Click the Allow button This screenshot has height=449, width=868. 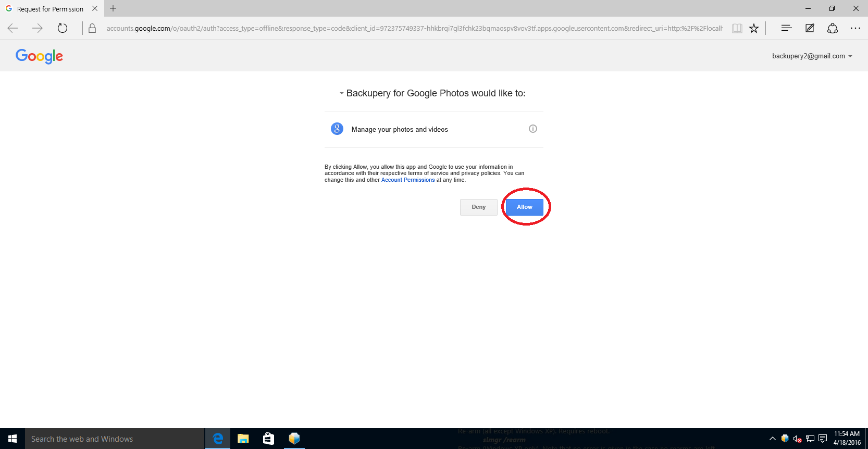tap(525, 207)
